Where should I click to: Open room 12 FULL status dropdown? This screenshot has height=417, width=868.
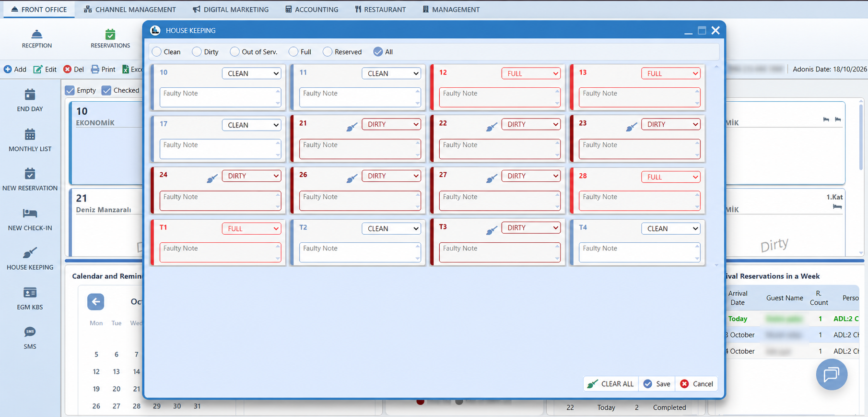tap(531, 73)
